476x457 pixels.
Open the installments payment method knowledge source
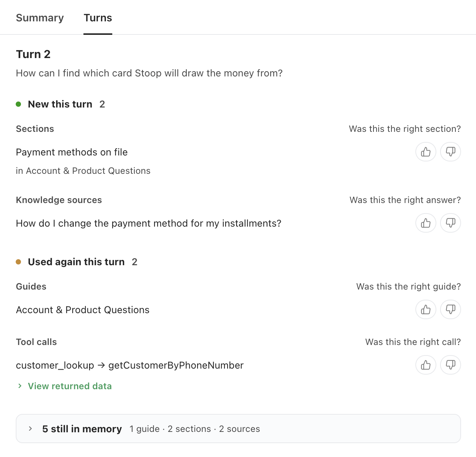(149, 223)
